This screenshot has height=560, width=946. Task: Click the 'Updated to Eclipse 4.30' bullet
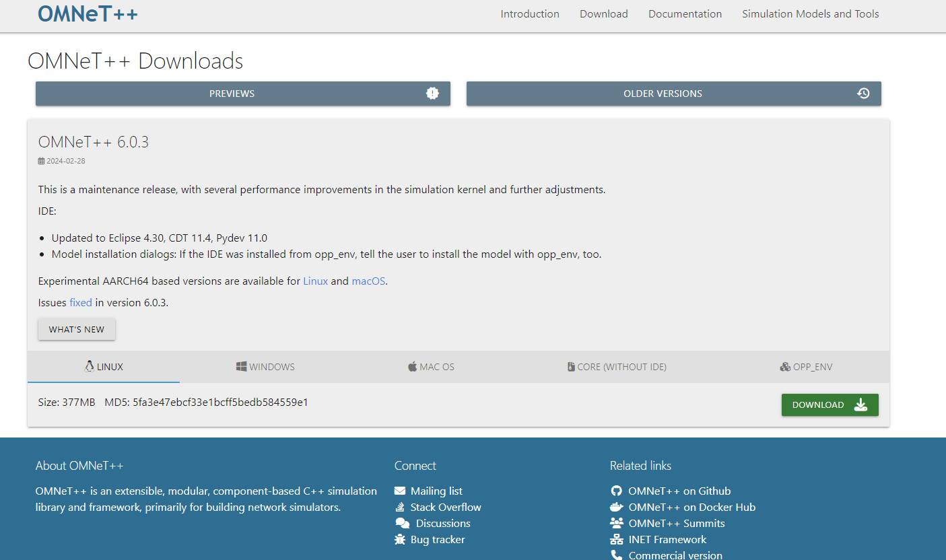(160, 238)
